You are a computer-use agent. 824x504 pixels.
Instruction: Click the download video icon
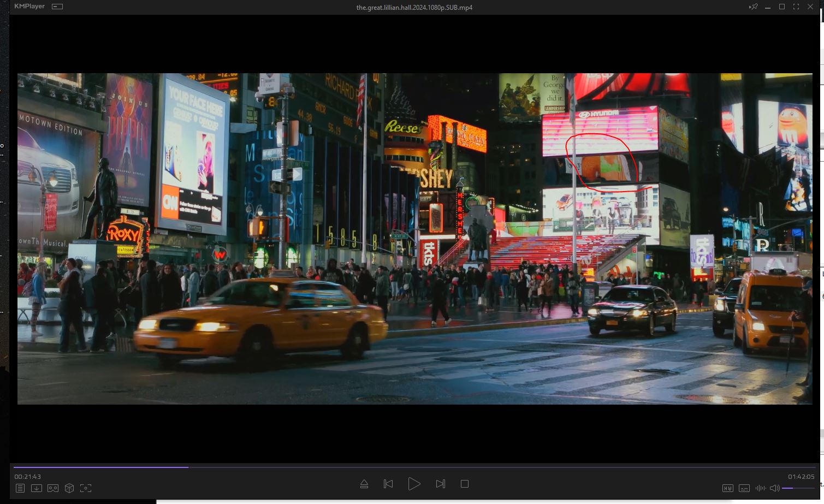[36, 488]
